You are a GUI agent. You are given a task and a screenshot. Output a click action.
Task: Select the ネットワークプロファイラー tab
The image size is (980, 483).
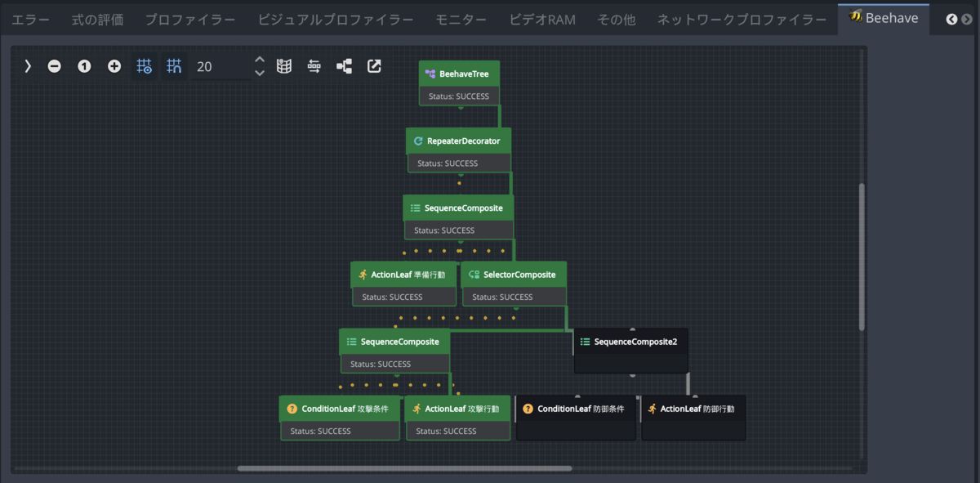click(742, 19)
